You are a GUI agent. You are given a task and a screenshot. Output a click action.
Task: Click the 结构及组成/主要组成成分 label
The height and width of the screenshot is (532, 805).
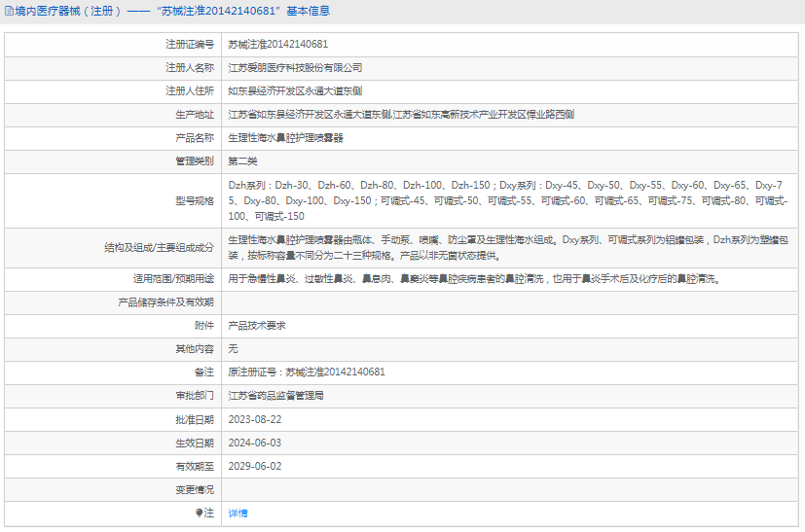(x=160, y=248)
